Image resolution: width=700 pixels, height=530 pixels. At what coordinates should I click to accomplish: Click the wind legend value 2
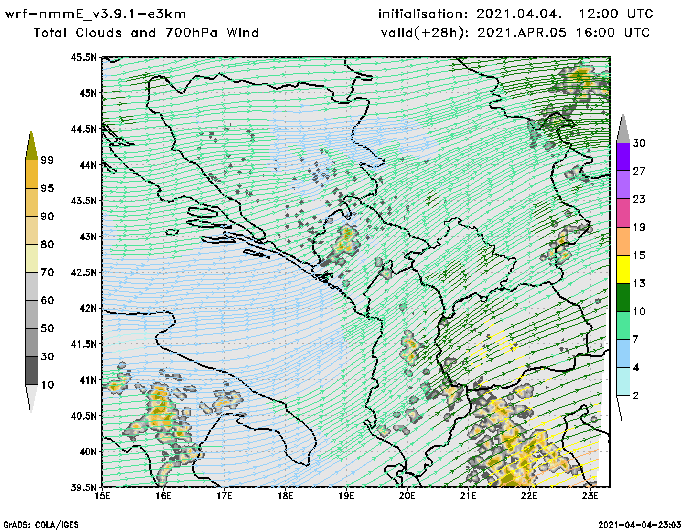tap(636, 395)
